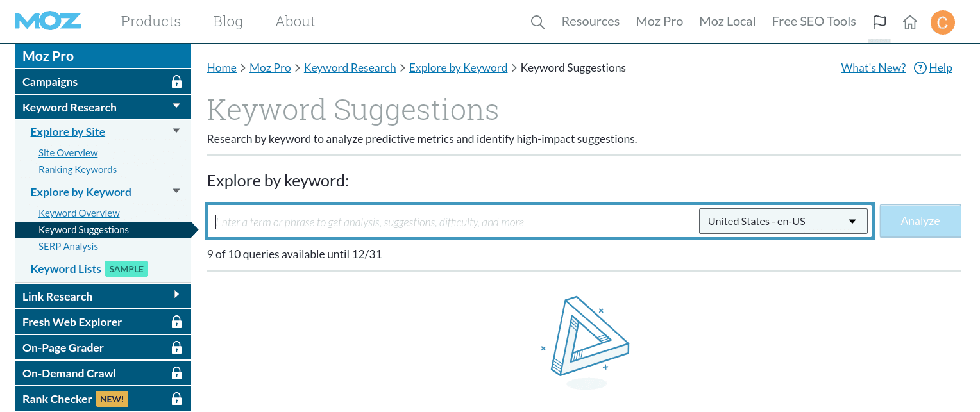Click the Keyword Research breadcrumb link
Image resolution: width=980 pixels, height=412 pixels.
[350, 68]
